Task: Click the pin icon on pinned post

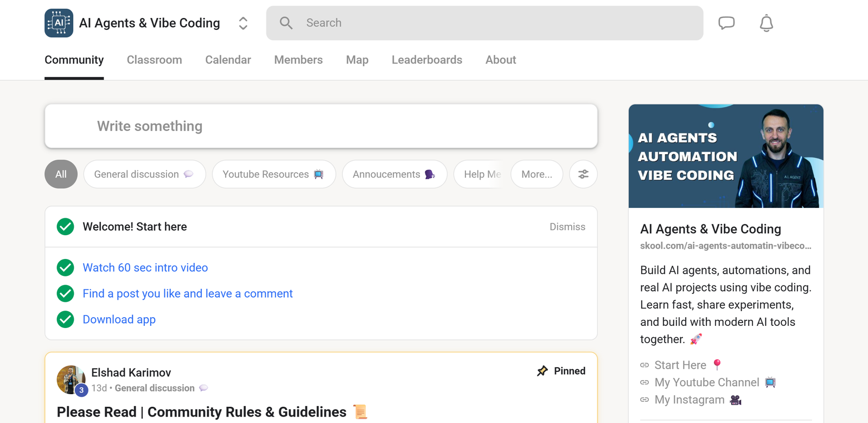Action: point(542,371)
